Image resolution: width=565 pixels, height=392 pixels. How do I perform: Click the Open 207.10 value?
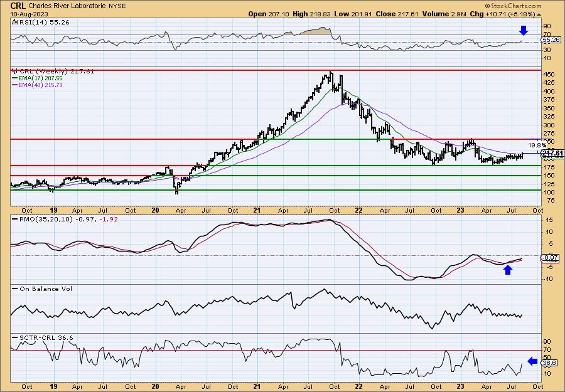pos(267,14)
